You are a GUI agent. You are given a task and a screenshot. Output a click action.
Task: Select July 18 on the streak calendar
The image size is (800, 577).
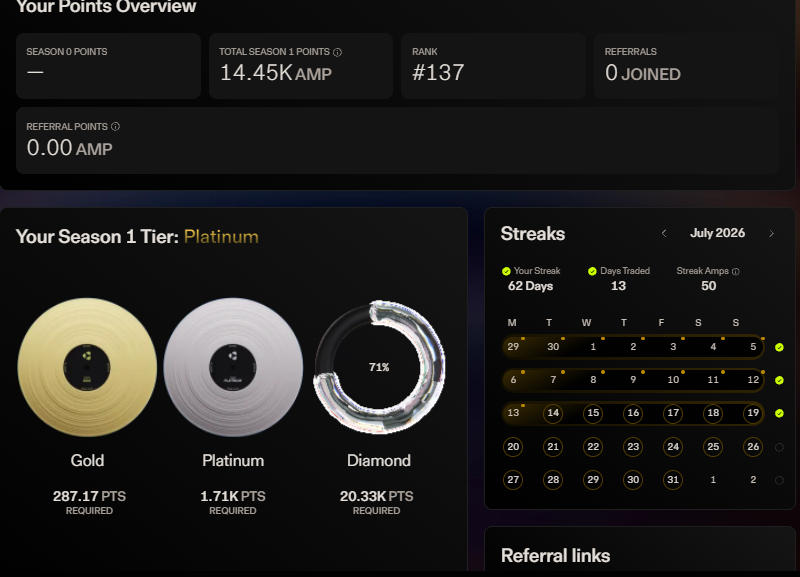click(x=713, y=413)
